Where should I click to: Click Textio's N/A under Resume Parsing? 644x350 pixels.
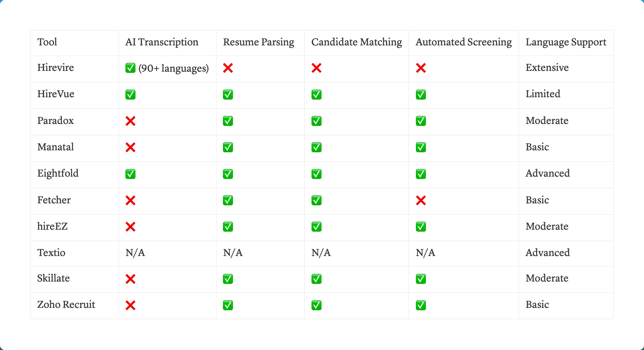[233, 253]
